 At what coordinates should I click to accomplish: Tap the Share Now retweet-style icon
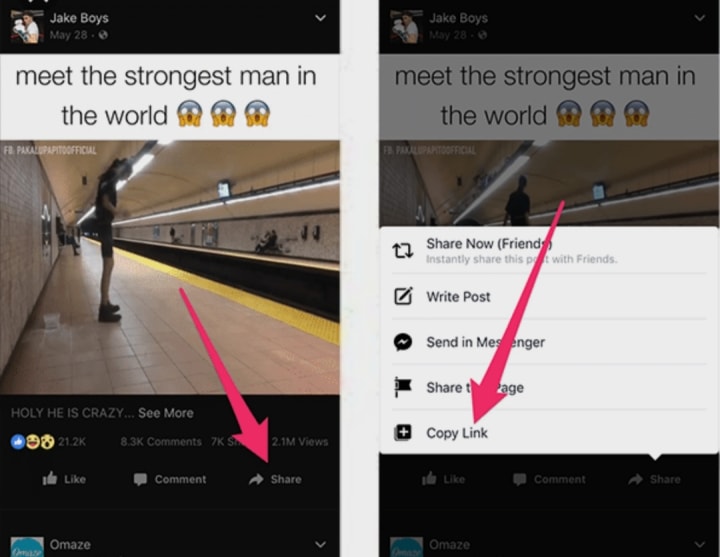click(x=403, y=251)
